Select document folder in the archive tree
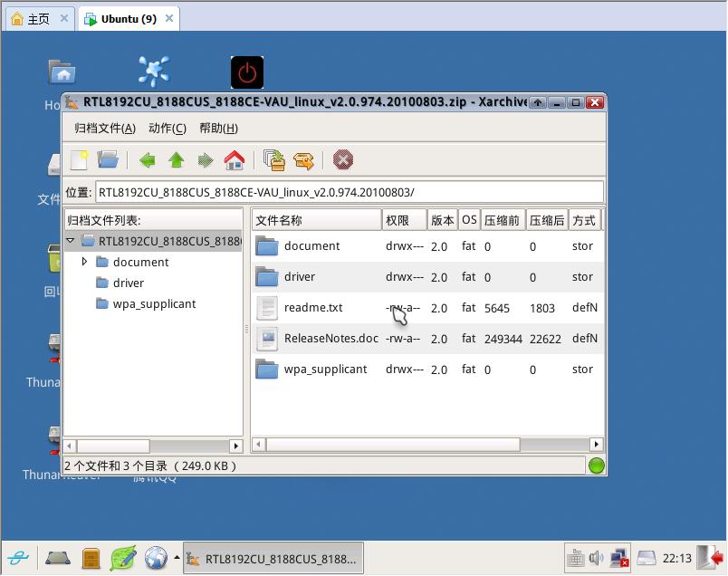The image size is (728, 576). click(x=140, y=262)
